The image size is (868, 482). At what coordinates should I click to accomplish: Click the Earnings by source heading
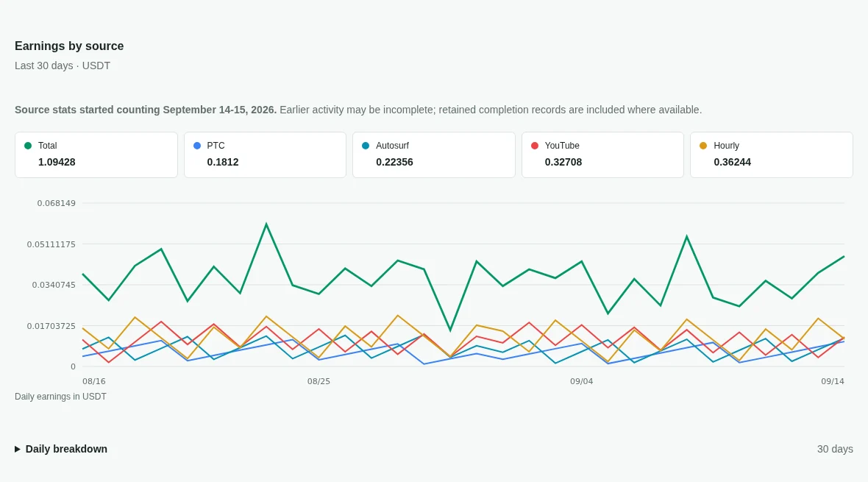click(69, 46)
